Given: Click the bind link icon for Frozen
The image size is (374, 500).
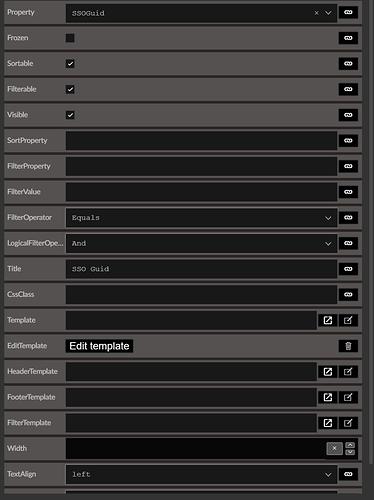Looking at the screenshot, I should point(348,38).
